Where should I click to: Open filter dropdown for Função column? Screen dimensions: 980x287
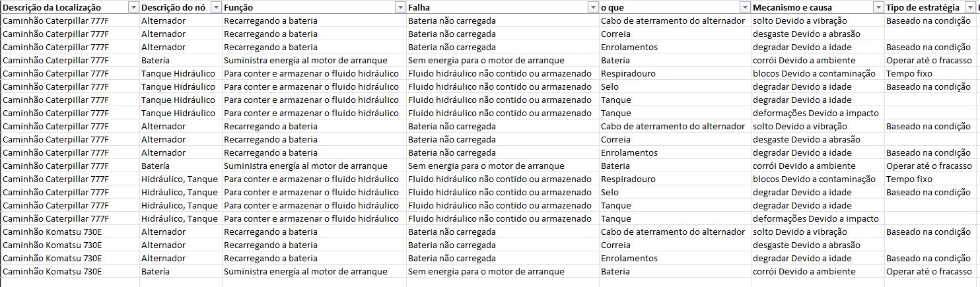400,7
